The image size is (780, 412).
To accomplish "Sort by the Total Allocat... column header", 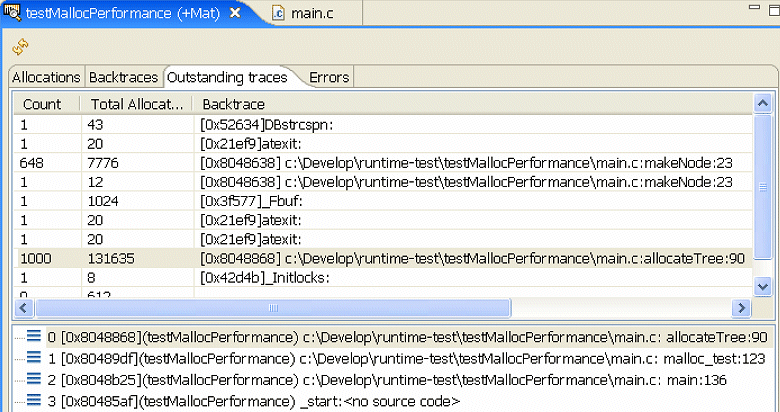I will click(136, 104).
